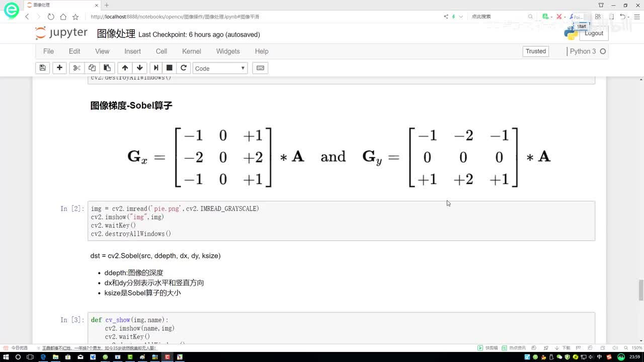This screenshot has height=362, width=644.
Task: Select the In [2] code cell
Action: [341, 221]
